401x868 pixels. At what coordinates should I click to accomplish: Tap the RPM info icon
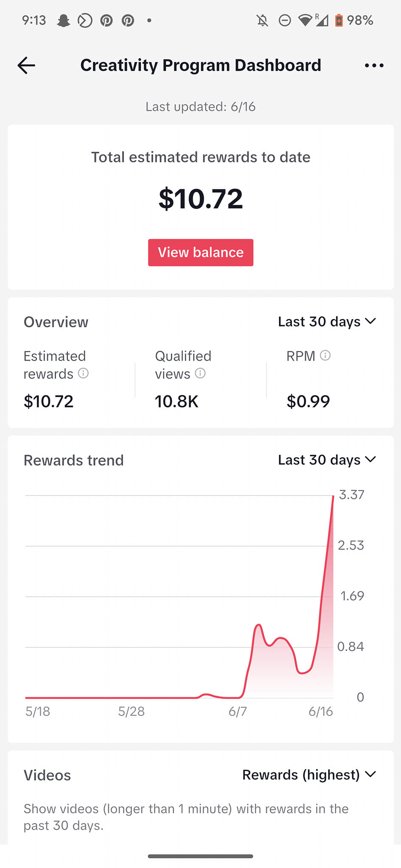pyautogui.click(x=325, y=356)
